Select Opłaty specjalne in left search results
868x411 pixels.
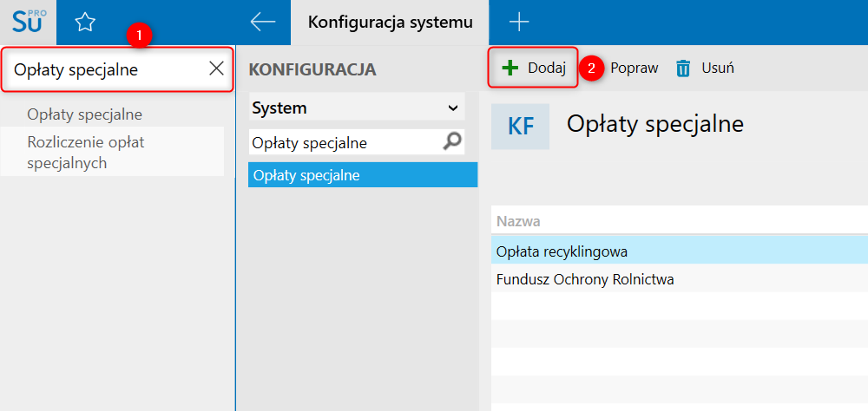(x=85, y=114)
